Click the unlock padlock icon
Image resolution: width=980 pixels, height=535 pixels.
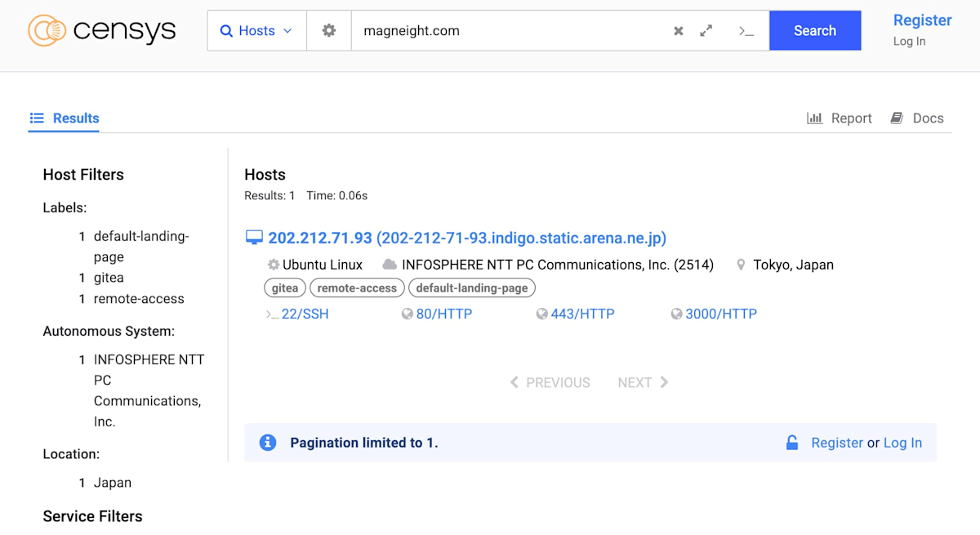[791, 443]
